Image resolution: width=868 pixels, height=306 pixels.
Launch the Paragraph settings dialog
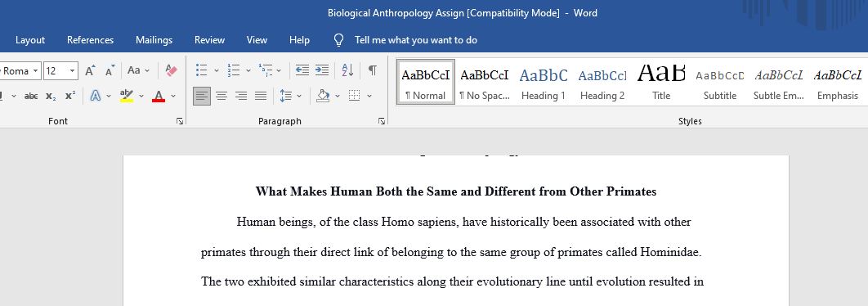(382, 121)
